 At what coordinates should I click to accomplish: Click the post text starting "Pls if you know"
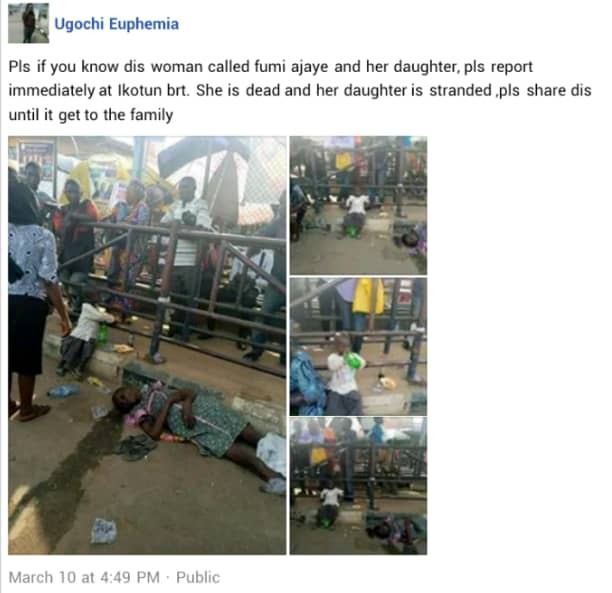click(x=300, y=91)
